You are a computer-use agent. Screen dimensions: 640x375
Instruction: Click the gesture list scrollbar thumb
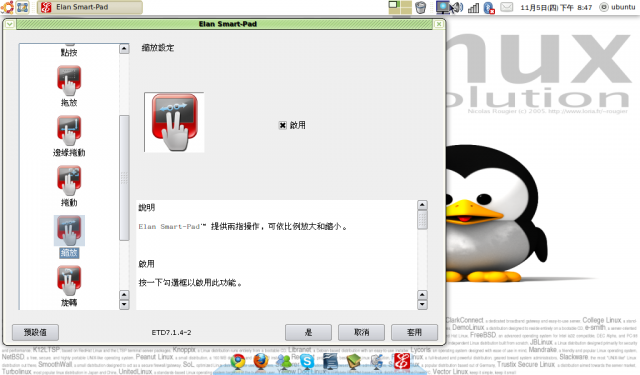pyautogui.click(x=124, y=178)
